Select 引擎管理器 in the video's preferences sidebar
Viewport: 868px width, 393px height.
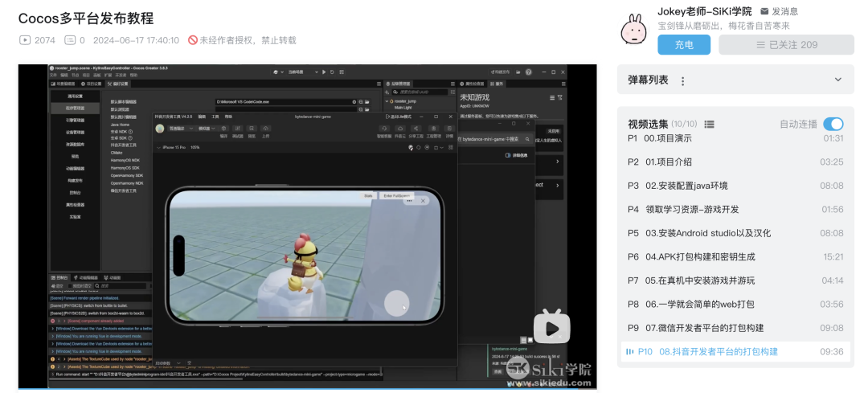pos(75,120)
